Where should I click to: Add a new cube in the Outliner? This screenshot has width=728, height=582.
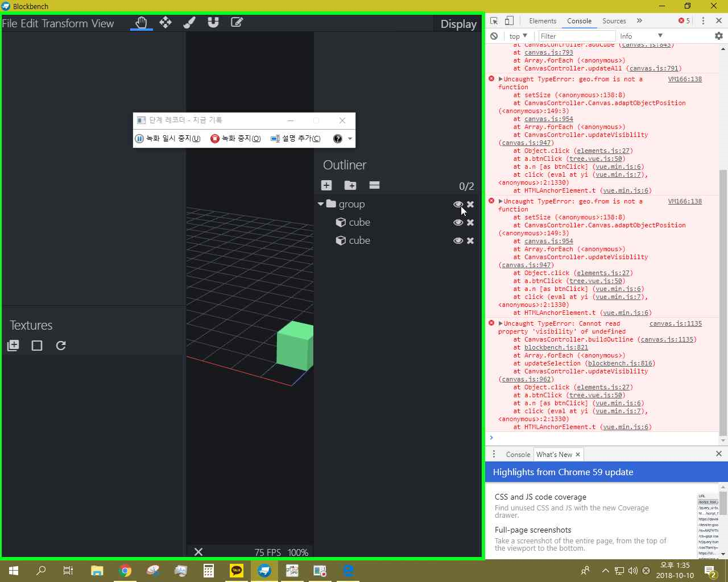[x=326, y=185]
